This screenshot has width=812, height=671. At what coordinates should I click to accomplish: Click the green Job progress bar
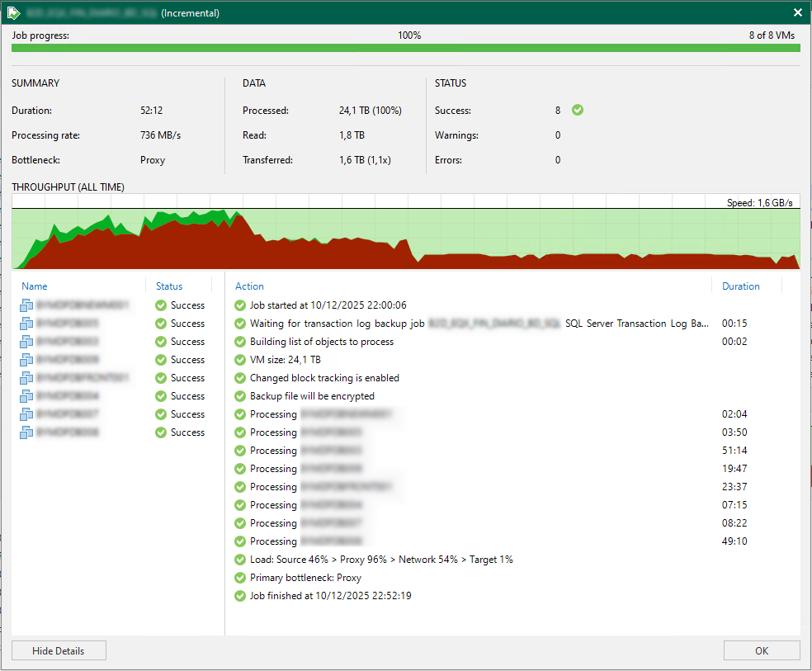pos(405,49)
